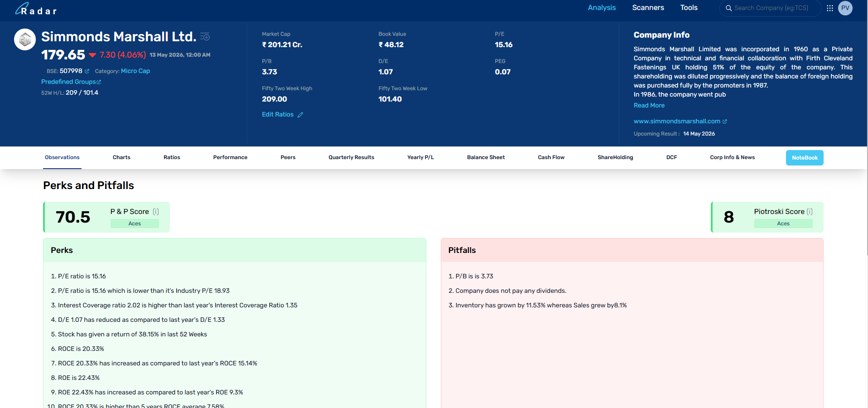The width and height of the screenshot is (868, 408).
Task: Switch to the ShareHolding tab
Action: pos(615,157)
